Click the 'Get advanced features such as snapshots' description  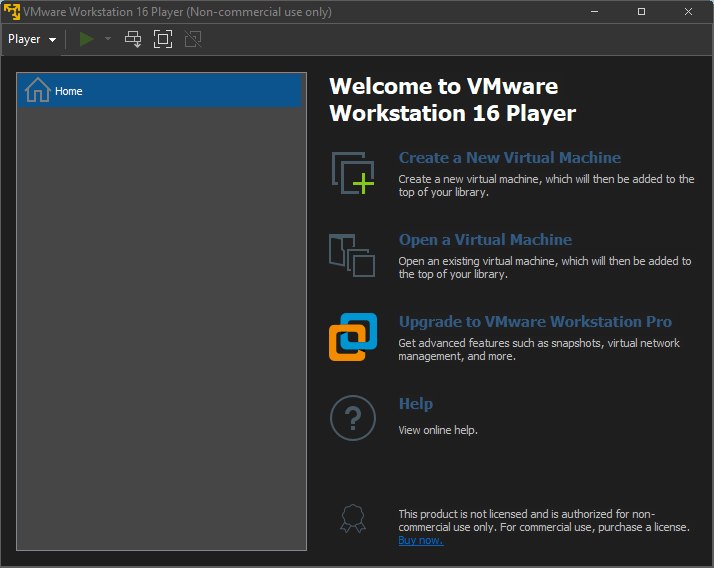[539, 349]
